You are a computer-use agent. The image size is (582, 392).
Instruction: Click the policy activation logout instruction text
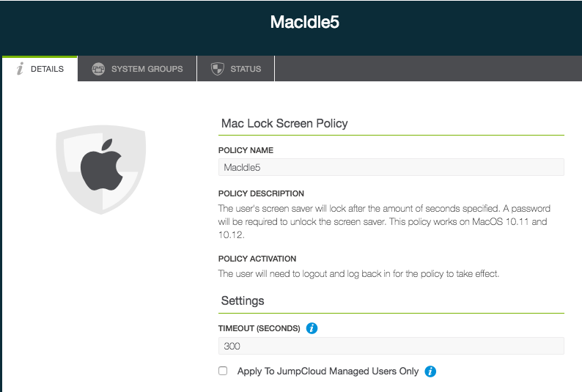pyautogui.click(x=358, y=274)
